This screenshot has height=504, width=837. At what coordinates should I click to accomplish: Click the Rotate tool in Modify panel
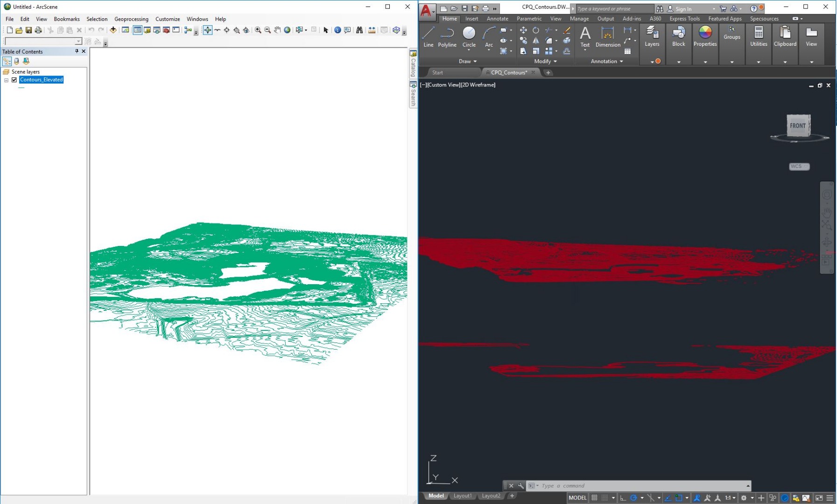(x=536, y=30)
